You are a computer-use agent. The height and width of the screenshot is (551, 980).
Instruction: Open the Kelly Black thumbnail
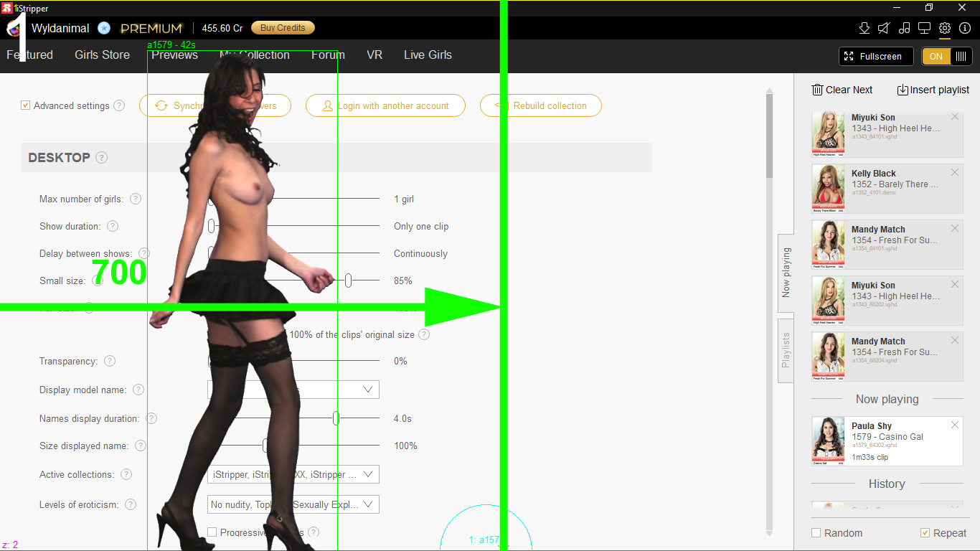[829, 189]
